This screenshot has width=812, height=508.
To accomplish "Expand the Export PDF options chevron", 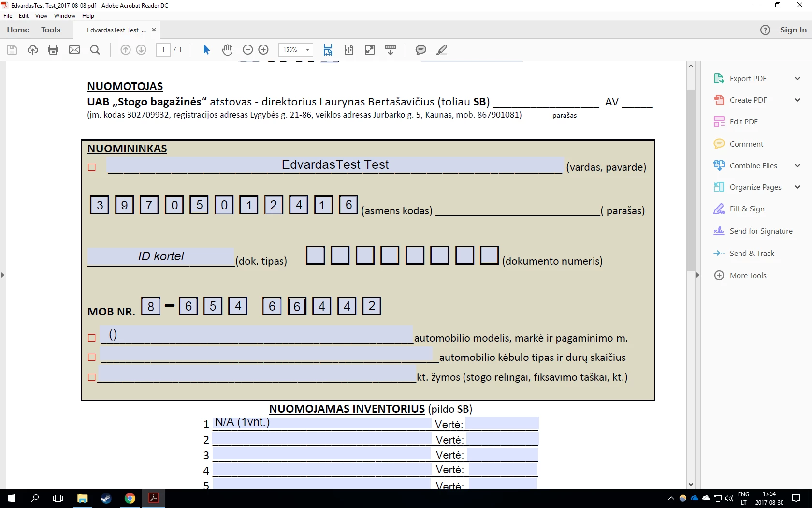I will (797, 78).
